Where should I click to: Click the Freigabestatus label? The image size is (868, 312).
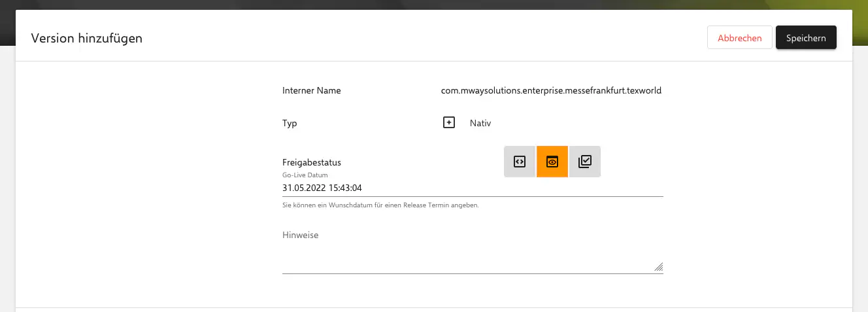click(x=312, y=162)
